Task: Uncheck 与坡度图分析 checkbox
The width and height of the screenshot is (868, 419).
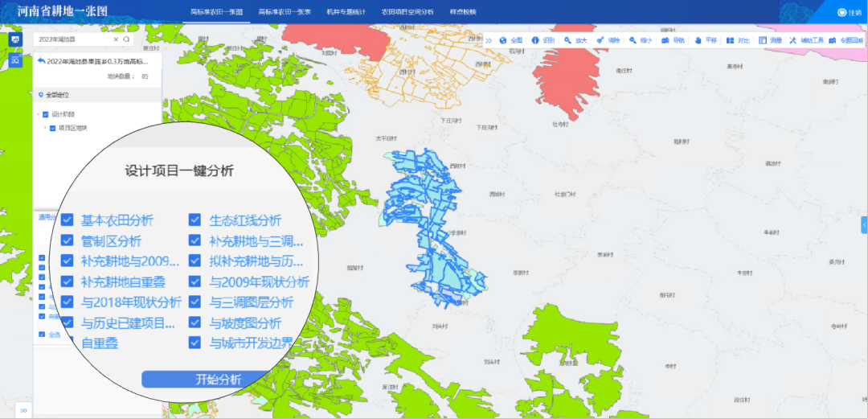Action: (194, 322)
